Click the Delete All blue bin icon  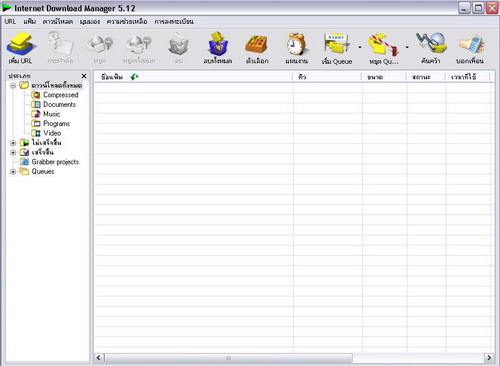pos(218,44)
